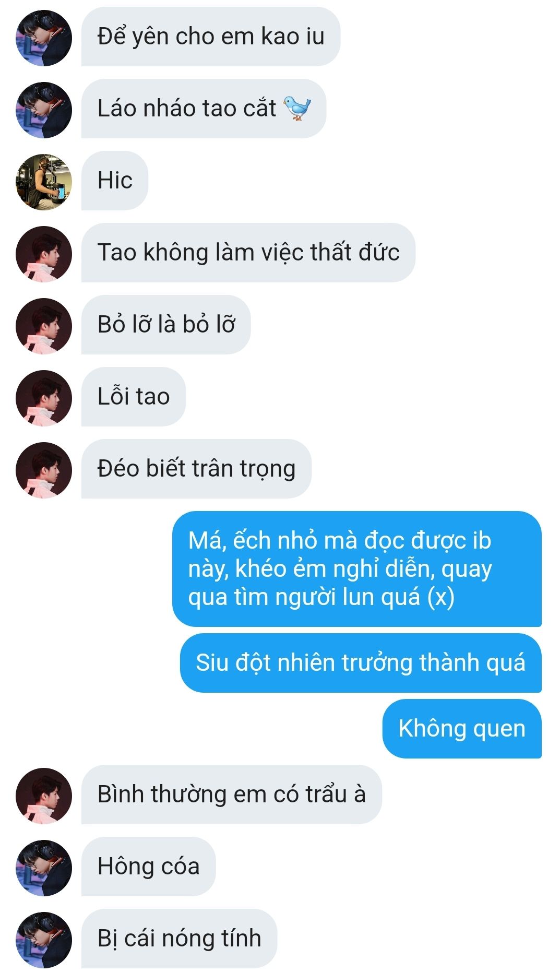Viewport: 560px width, 972px height.
Task: Tap the "Siu đột nhiên trưởng thành quá" bubble
Action: [361, 663]
